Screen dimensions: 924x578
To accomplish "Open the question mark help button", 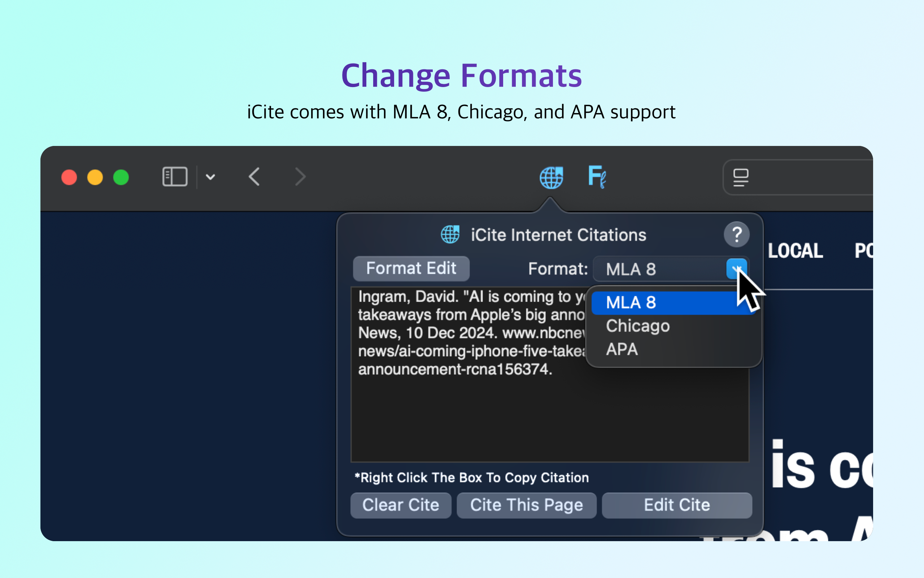I will (737, 234).
